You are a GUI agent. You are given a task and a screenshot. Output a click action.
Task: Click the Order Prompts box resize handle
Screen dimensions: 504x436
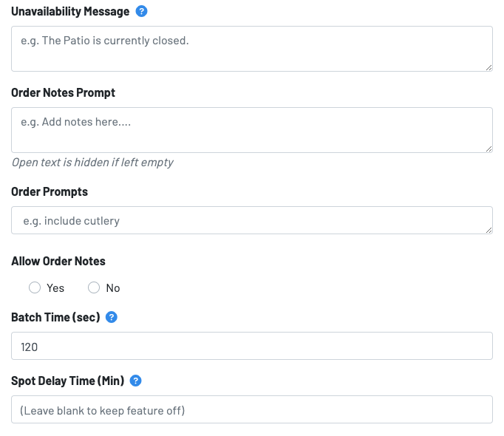point(488,230)
